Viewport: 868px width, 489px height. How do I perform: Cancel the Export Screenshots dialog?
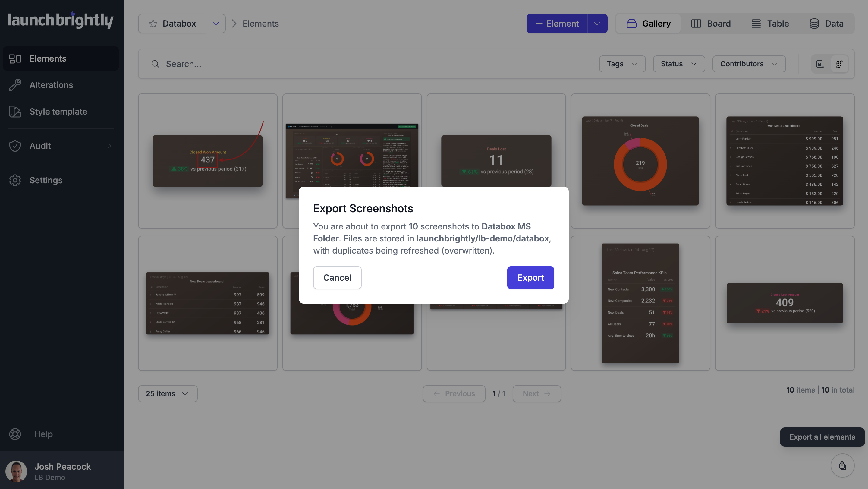[337, 277]
